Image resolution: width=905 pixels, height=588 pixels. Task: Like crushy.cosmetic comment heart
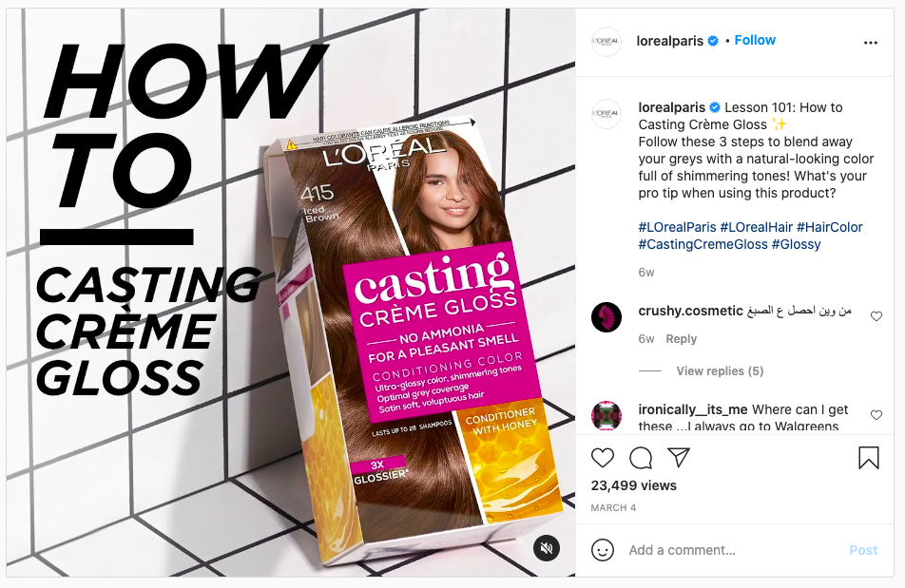876,316
